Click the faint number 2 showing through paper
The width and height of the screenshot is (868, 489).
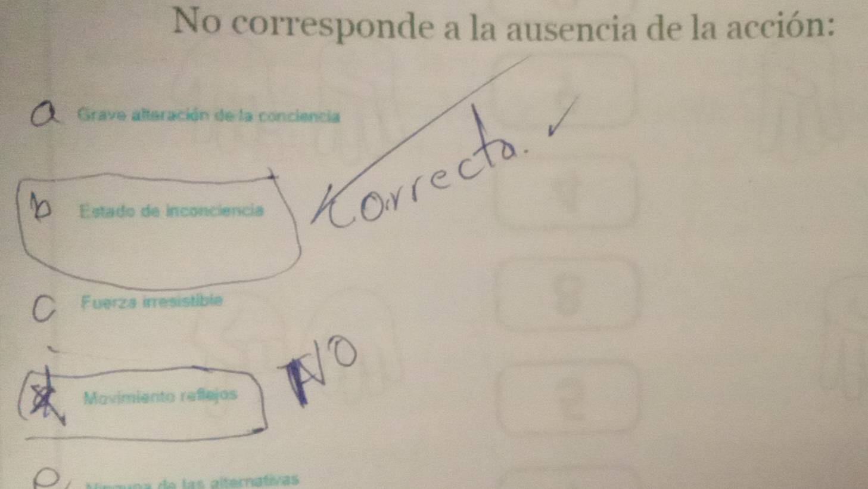point(571,400)
